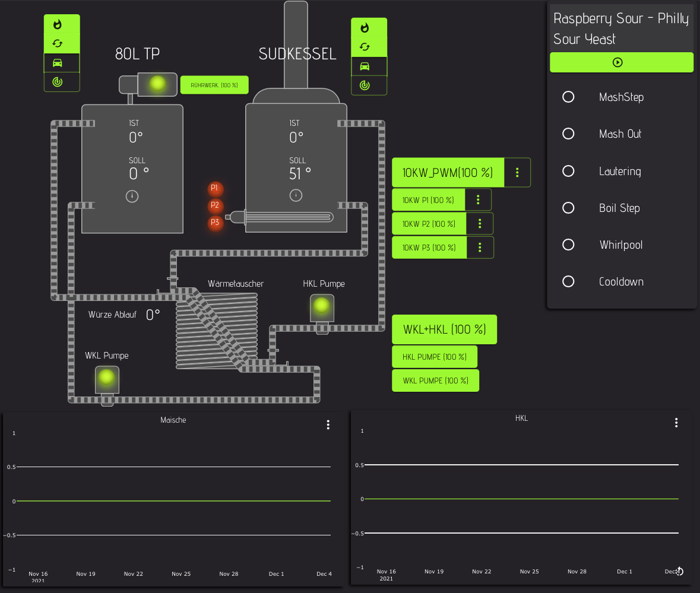The image size is (700, 593).
Task: Click the reset zoom icon on HKL chart
Action: click(680, 572)
